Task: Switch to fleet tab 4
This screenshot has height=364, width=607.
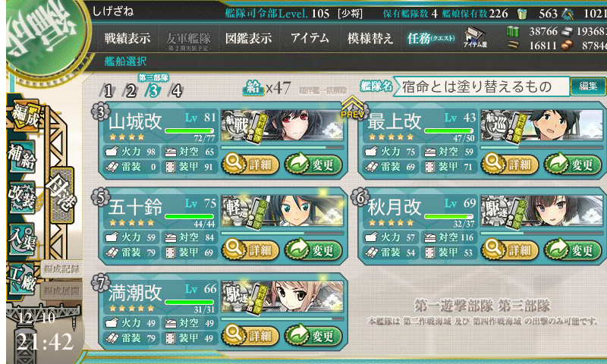Action: point(177,91)
